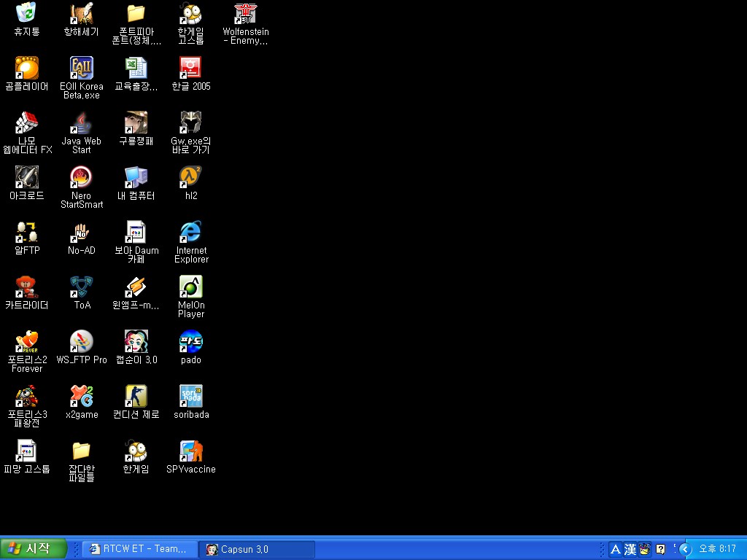Select the hl2 Half-Life 2 icon
Screen dimensions: 747x560
pos(191,177)
